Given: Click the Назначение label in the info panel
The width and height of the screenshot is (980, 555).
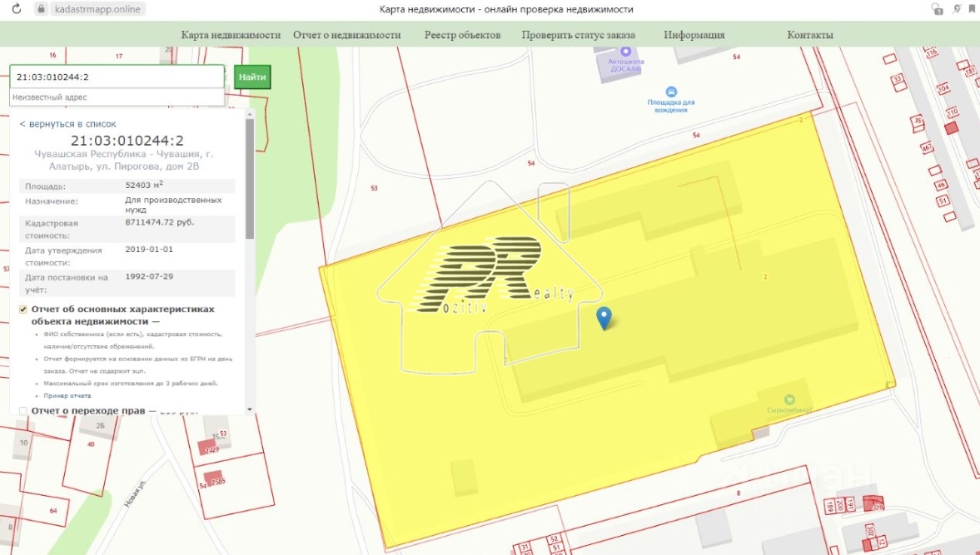Looking at the screenshot, I should click(x=52, y=201).
